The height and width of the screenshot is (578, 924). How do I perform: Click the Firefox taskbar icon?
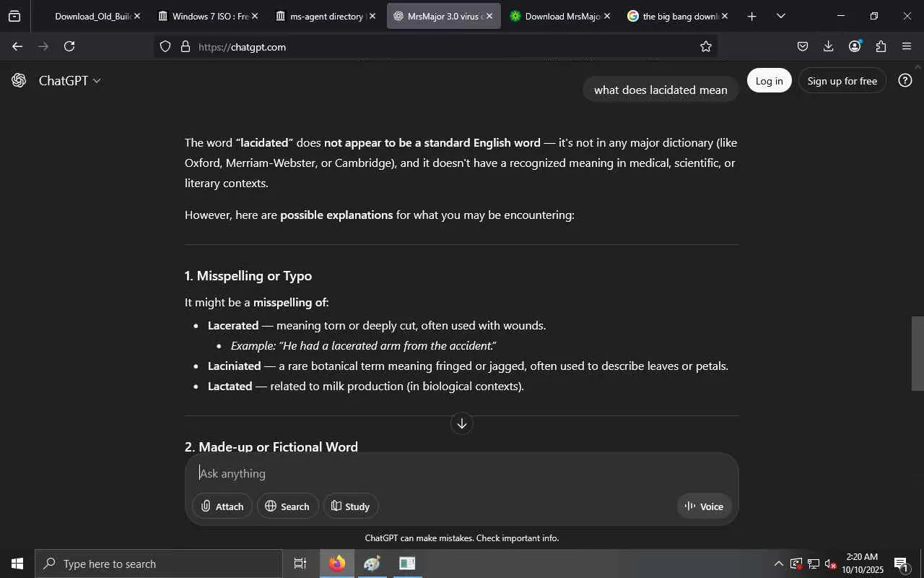click(x=337, y=564)
